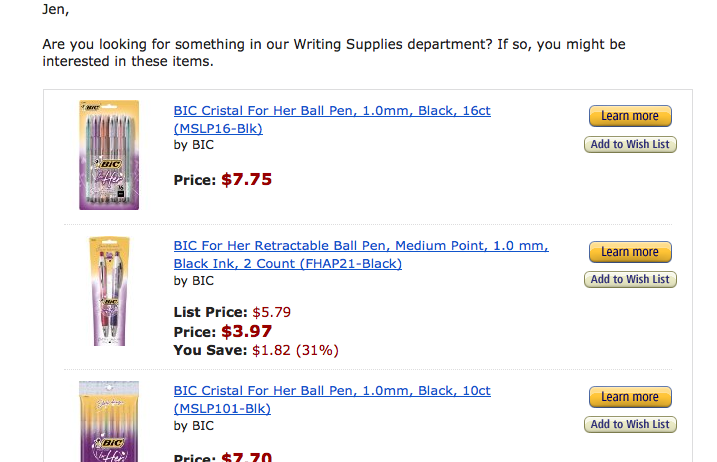Viewport: 717px width, 462px height.
Task: Click the "Jen," greeting text
Action: click(x=56, y=12)
